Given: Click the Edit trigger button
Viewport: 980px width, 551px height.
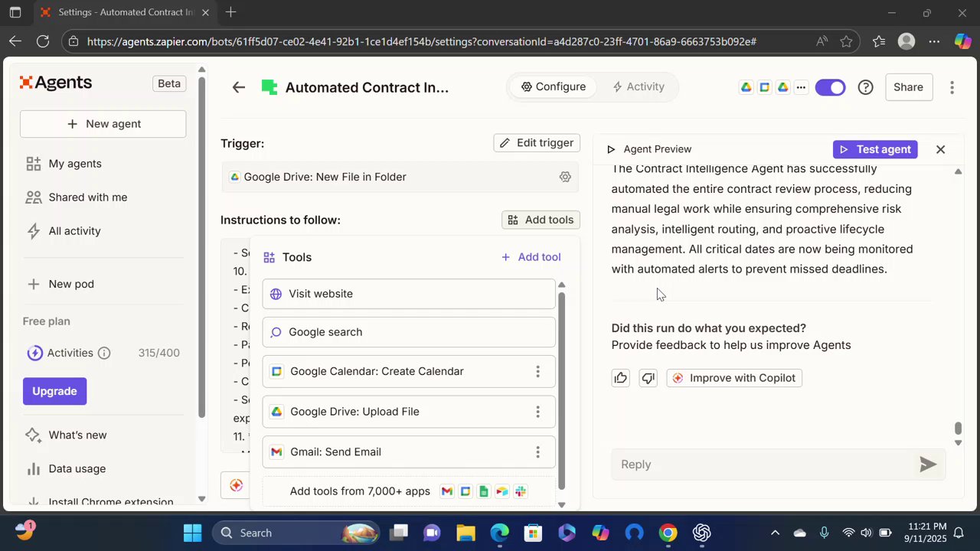Looking at the screenshot, I should (x=537, y=142).
